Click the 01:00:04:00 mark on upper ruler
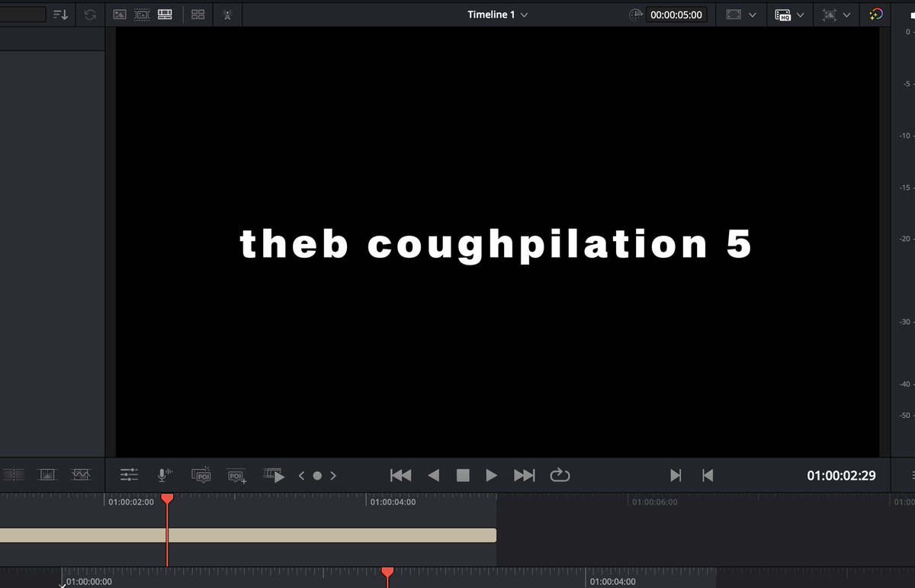 [x=393, y=502]
